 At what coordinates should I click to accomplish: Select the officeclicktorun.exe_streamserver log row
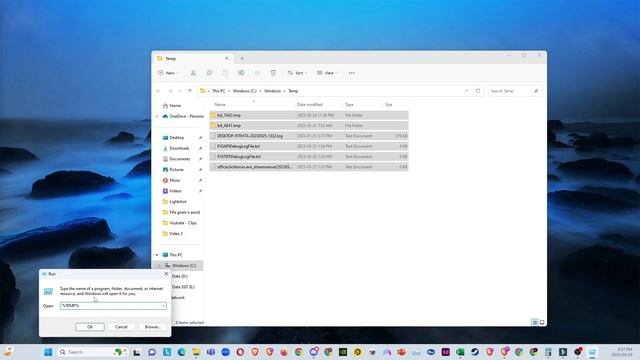[x=309, y=167]
